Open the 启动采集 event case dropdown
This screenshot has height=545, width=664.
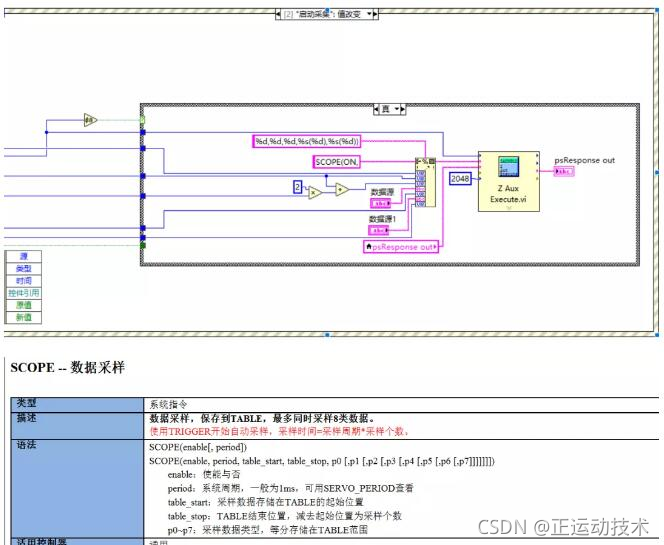tap(369, 14)
